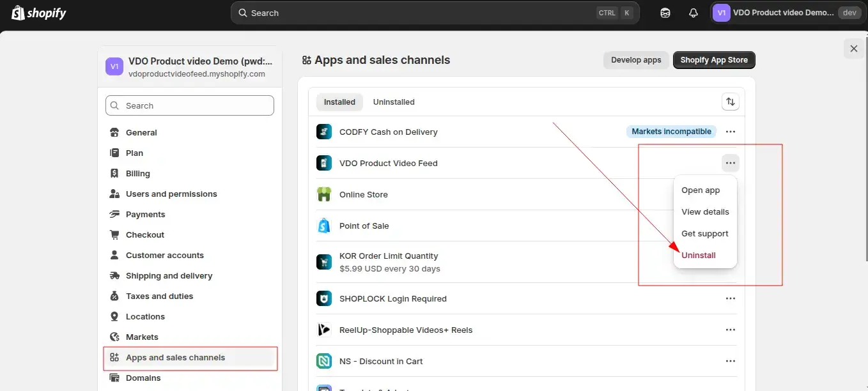The image size is (868, 391).
Task: Open the Sidekick assistant icon
Action: pos(665,13)
